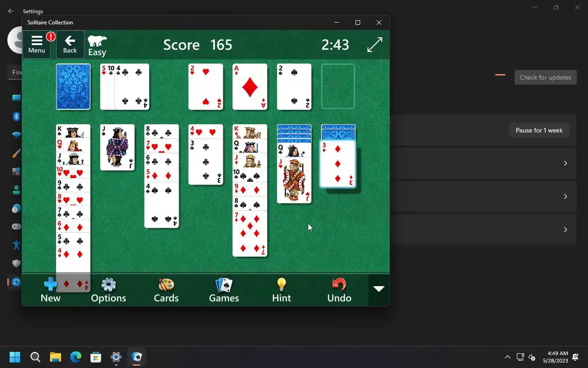The width and height of the screenshot is (588, 368).
Task: Select the 7 of diamonds tableau card
Action: pos(250,234)
